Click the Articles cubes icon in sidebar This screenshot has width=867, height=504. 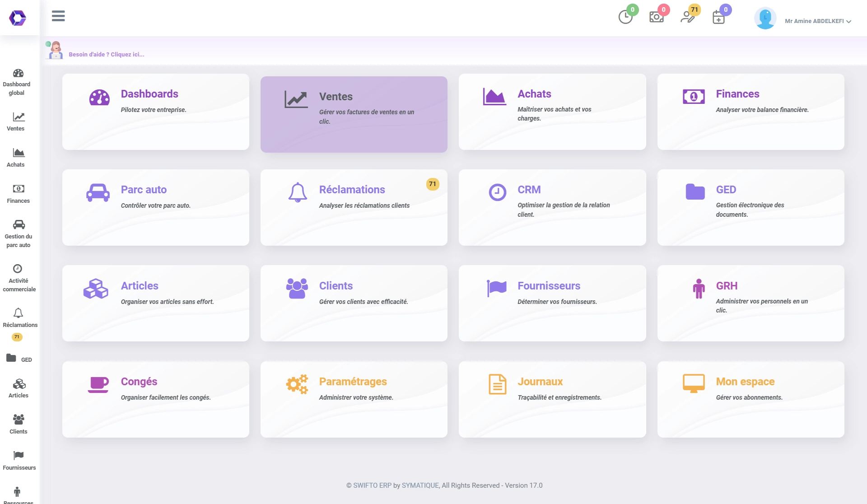pyautogui.click(x=19, y=384)
